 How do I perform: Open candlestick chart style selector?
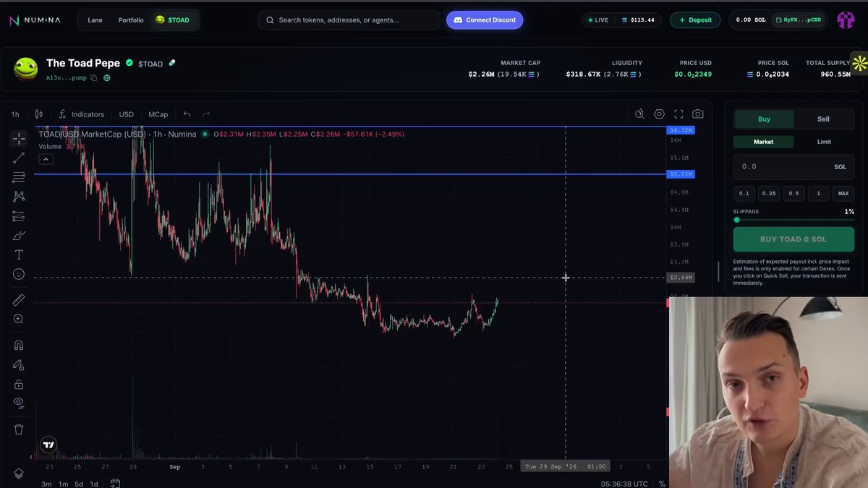pos(38,114)
